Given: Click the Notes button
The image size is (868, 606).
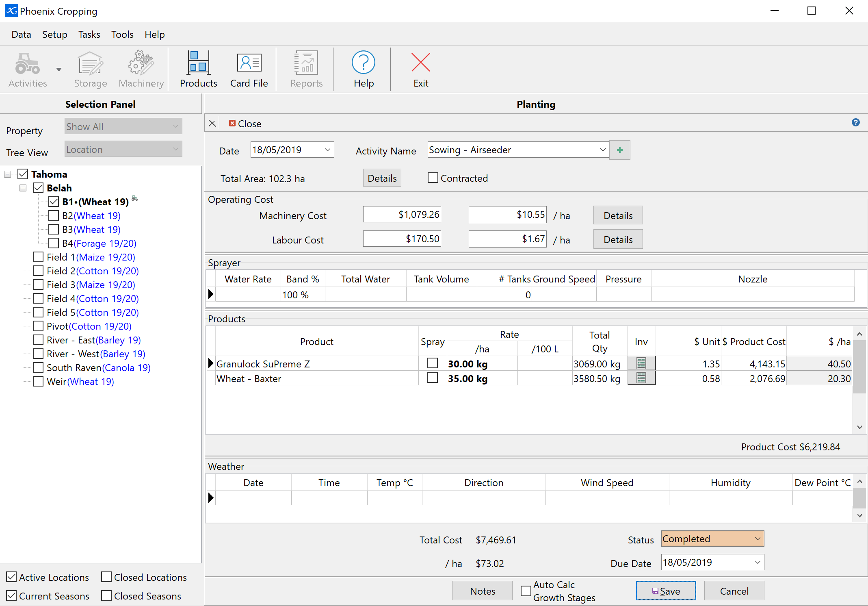Looking at the screenshot, I should 483,591.
